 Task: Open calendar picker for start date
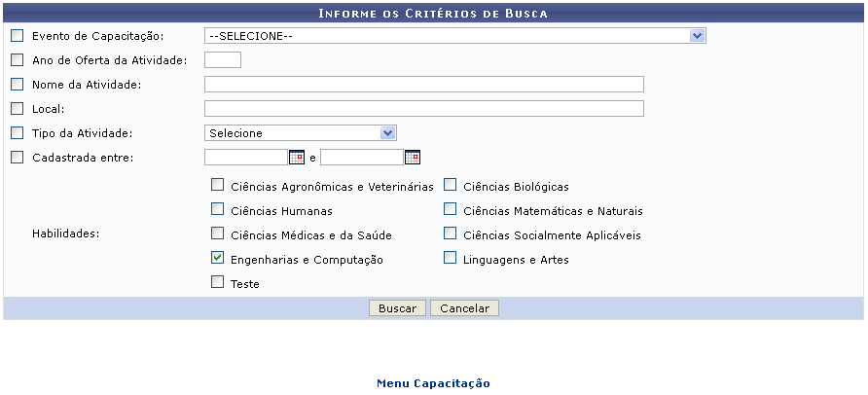(297, 158)
